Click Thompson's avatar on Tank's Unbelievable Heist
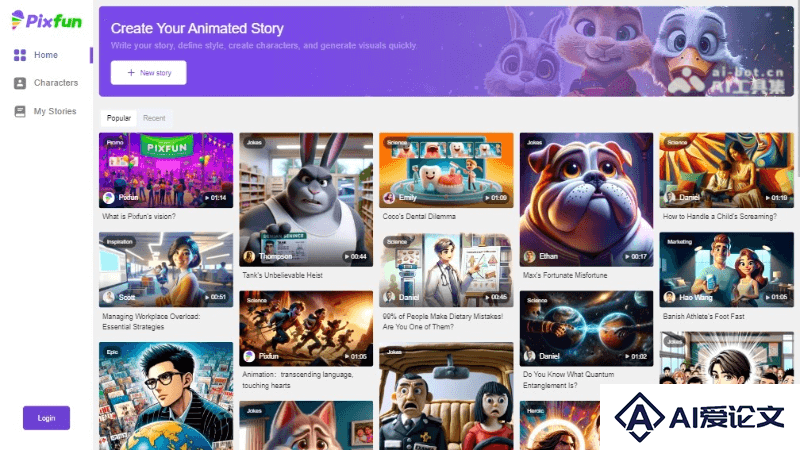Image resolution: width=800 pixels, height=450 pixels. [249, 256]
